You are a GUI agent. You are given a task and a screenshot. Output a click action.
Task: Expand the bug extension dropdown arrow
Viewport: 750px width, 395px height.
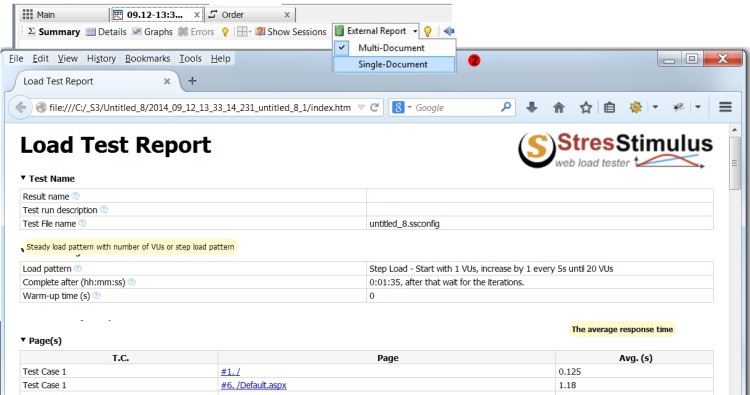(698, 107)
